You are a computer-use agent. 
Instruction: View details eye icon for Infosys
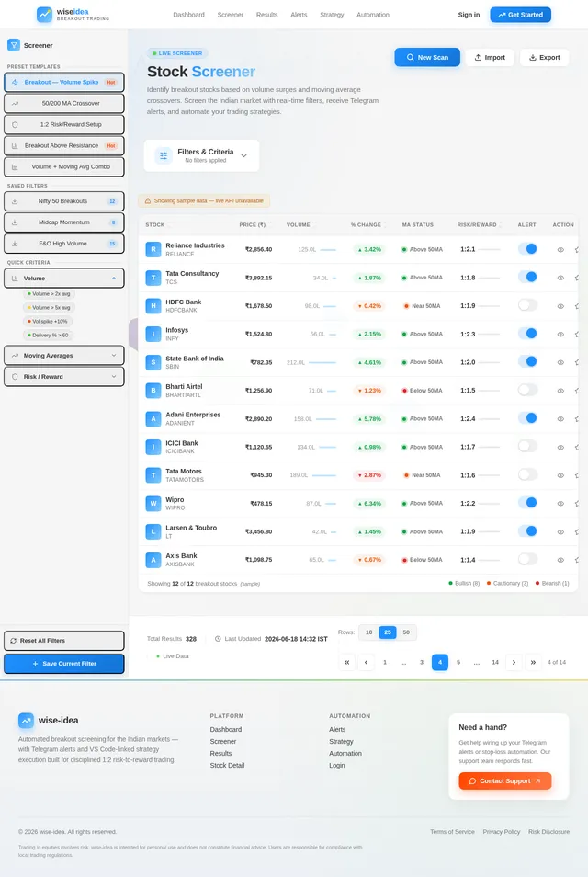point(560,334)
